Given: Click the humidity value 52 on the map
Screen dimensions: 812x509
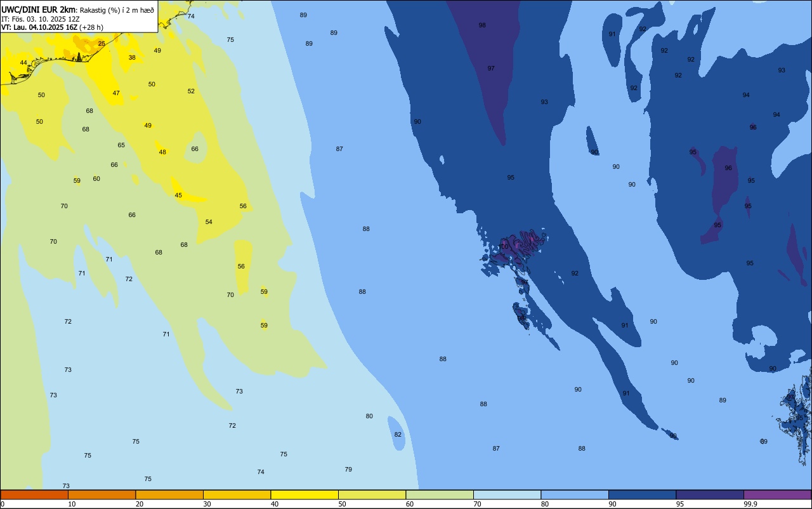Looking at the screenshot, I should [191, 91].
